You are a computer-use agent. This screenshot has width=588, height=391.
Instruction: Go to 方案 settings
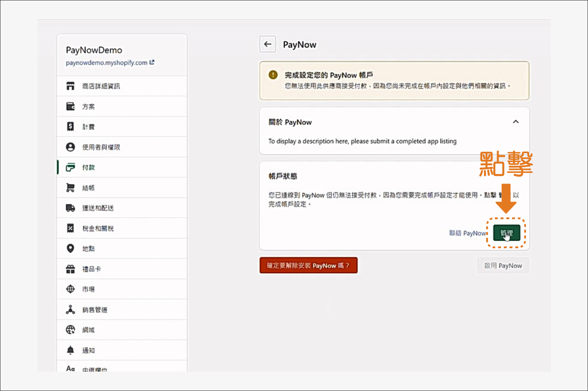click(x=122, y=107)
